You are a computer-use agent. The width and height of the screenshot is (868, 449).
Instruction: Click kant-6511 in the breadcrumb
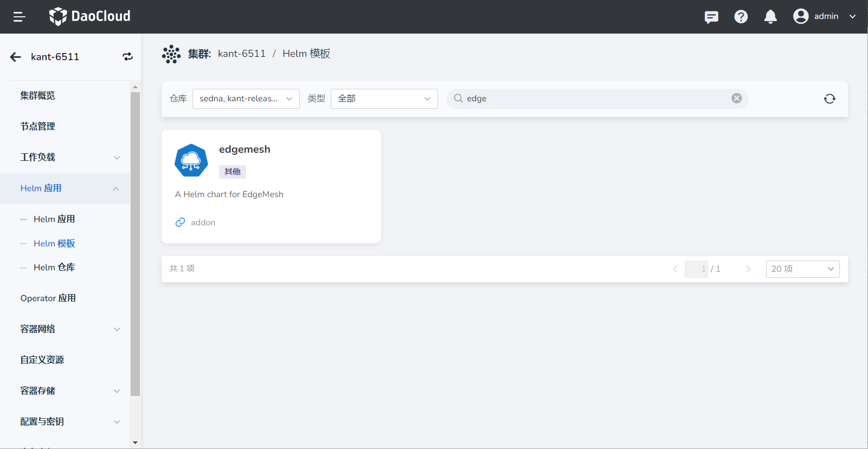click(242, 54)
